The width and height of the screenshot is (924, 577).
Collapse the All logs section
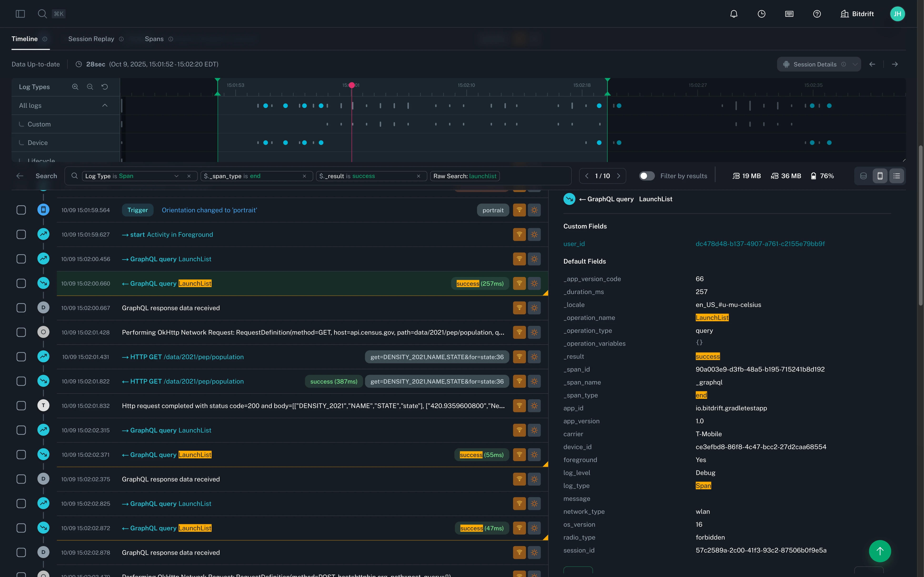click(105, 105)
